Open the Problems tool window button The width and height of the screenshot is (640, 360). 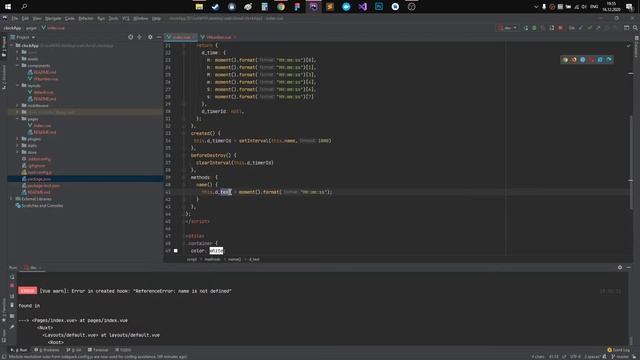pos(47,350)
